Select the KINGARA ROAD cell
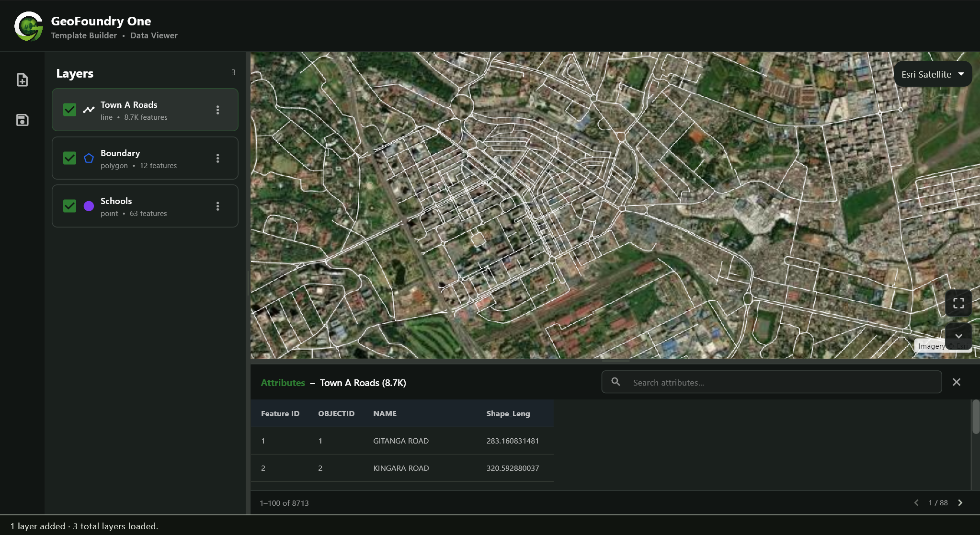980x535 pixels. [x=401, y=468]
